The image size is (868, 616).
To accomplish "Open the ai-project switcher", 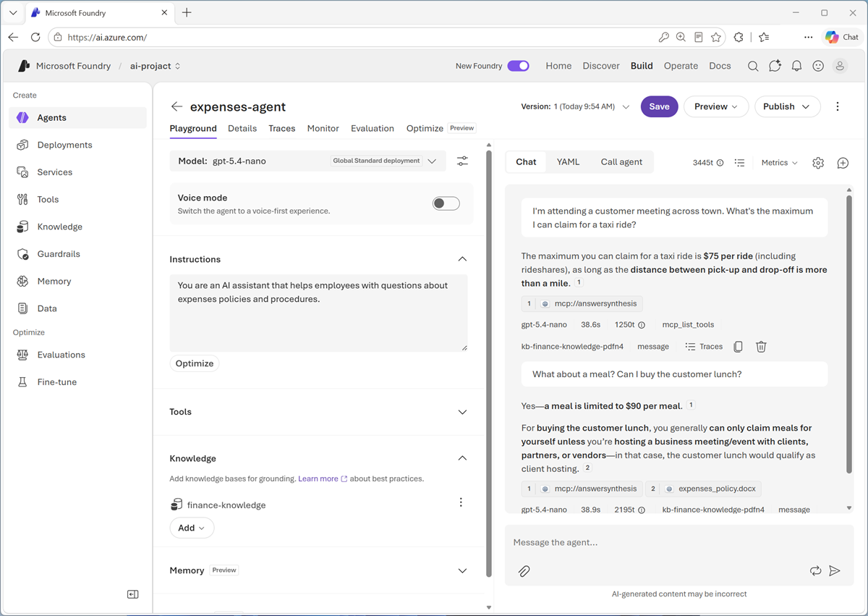I will coord(155,66).
